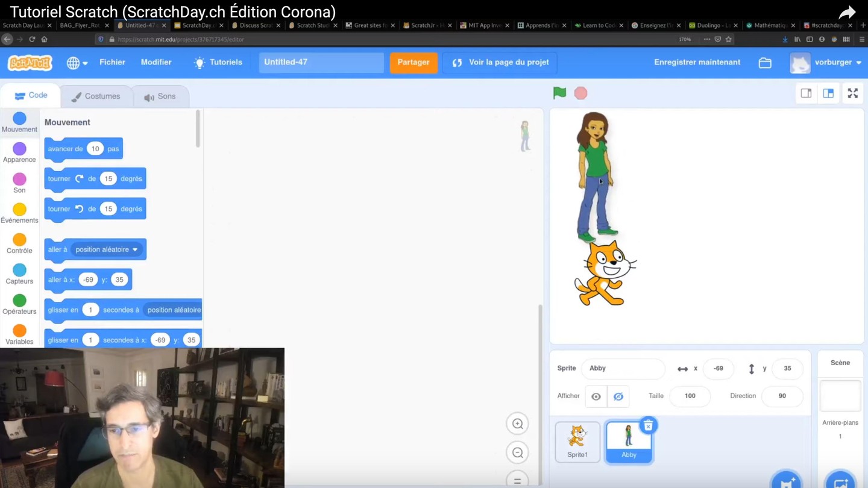Click the red stop sign above the stage
This screenshot has width=868, height=488.
click(x=580, y=93)
